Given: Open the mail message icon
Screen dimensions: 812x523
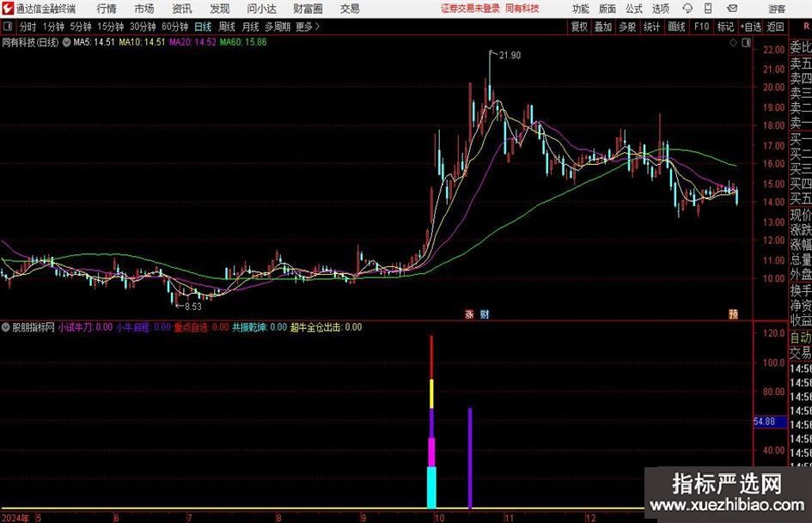Looking at the screenshot, I should (732, 9).
